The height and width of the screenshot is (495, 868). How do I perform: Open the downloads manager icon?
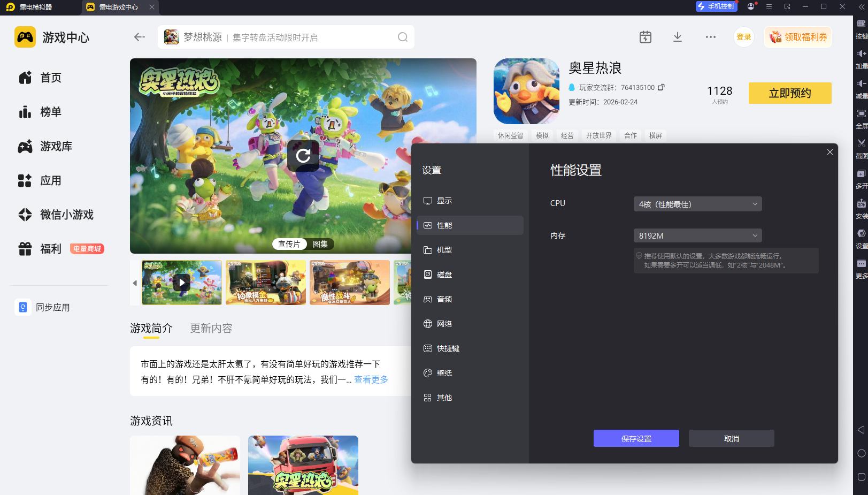678,37
